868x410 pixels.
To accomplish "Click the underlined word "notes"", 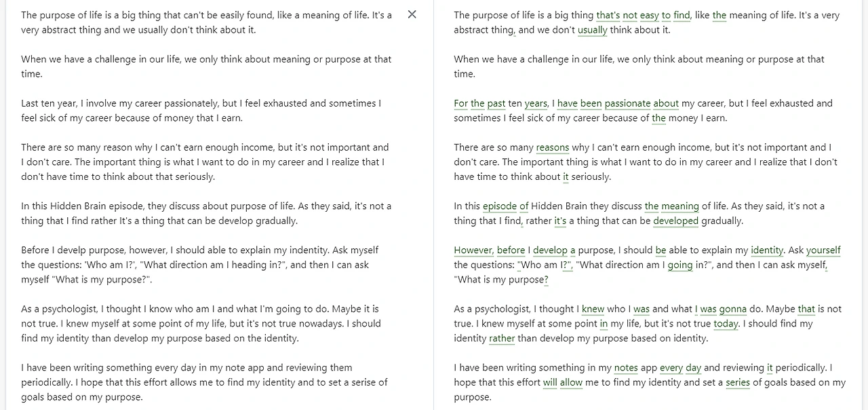I will tap(626, 368).
